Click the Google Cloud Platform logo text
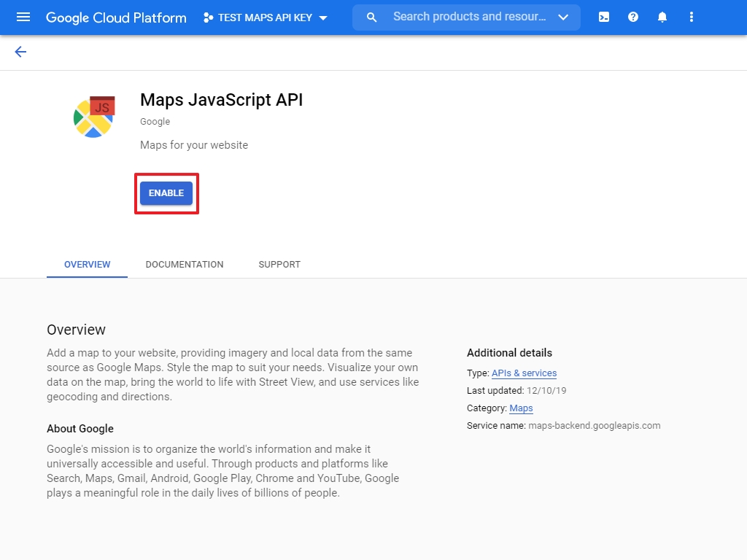 (x=116, y=17)
